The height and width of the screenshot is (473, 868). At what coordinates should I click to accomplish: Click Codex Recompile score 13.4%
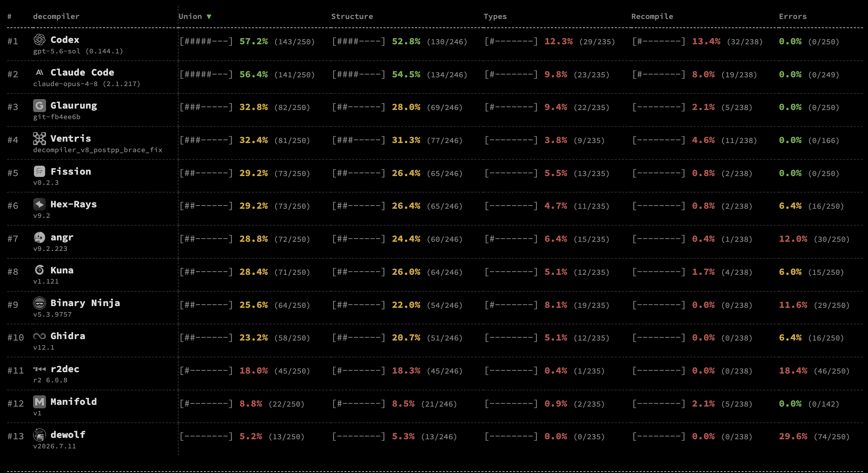pos(706,41)
